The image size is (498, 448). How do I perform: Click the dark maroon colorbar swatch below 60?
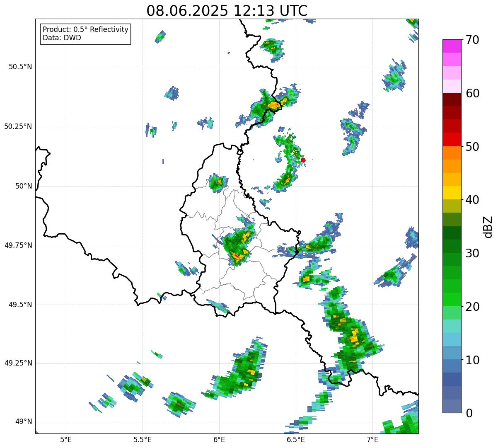pyautogui.click(x=452, y=99)
